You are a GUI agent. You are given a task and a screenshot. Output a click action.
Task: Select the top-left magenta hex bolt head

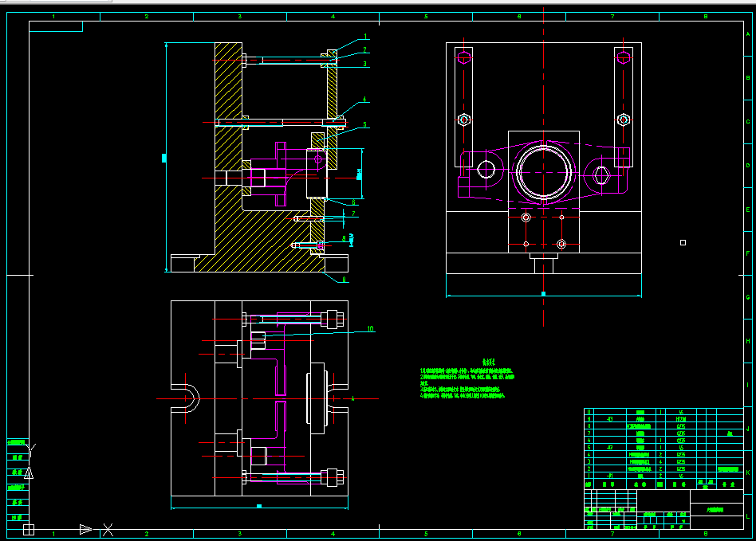point(464,58)
